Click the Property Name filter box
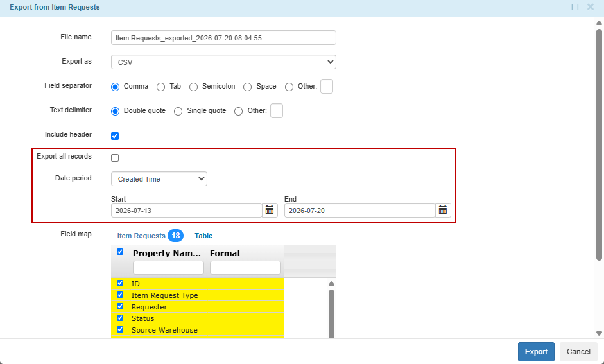This screenshot has height=364, width=604. point(168,268)
